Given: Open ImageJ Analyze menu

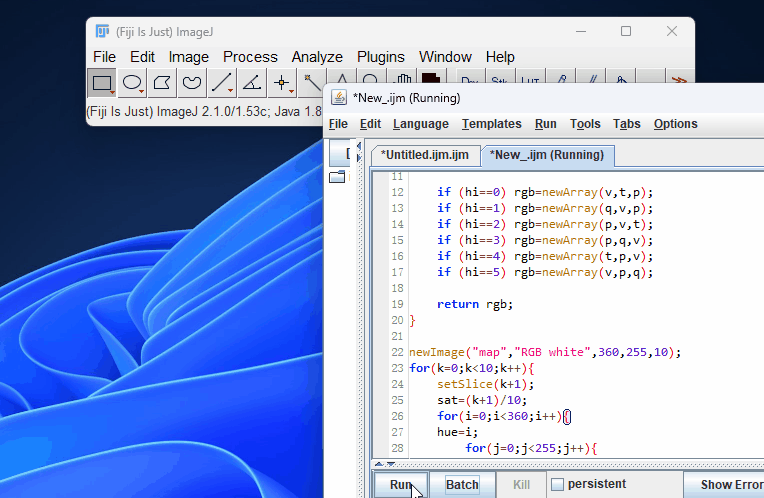Looking at the screenshot, I should coord(317,57).
